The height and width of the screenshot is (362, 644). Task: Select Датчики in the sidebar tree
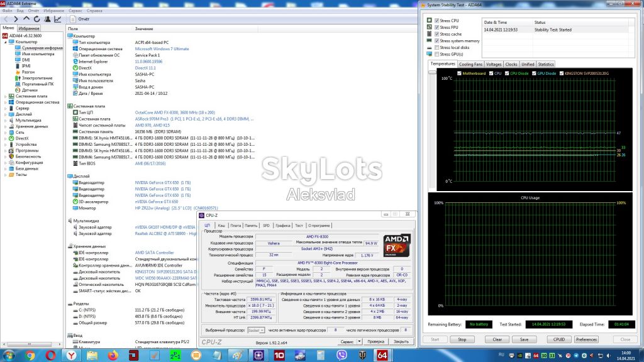(x=30, y=90)
